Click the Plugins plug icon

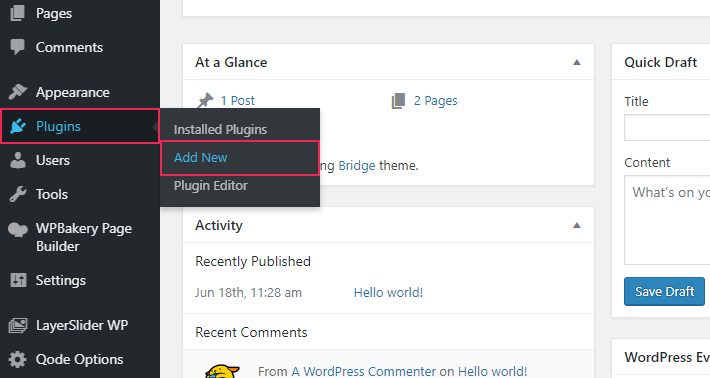pos(18,126)
